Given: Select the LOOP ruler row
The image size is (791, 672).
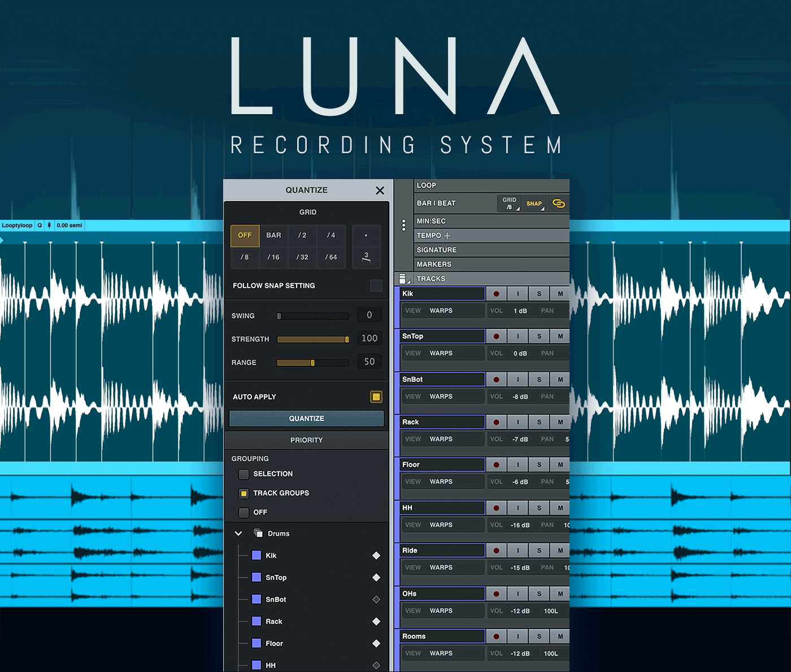Looking at the screenshot, I should (492, 185).
